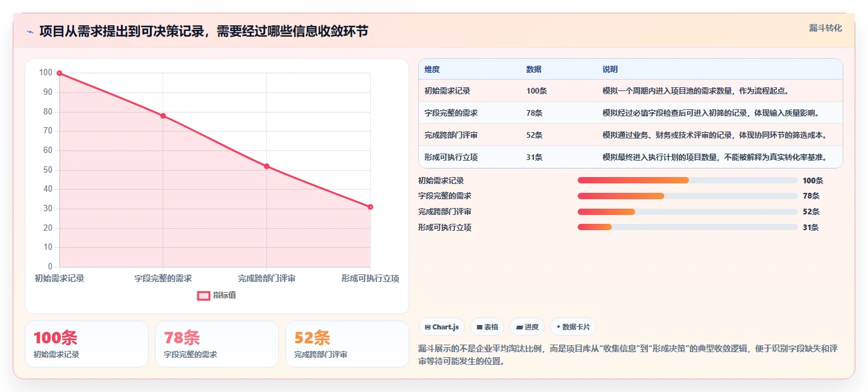Click the 数据 table column header
Image resolution: width=868 pixels, height=392 pixels.
534,70
